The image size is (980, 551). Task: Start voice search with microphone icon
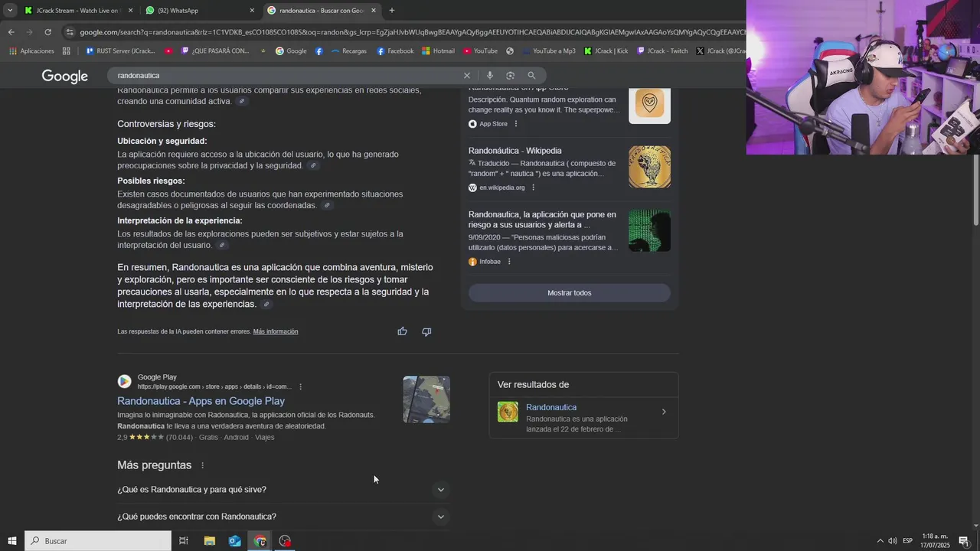click(489, 76)
